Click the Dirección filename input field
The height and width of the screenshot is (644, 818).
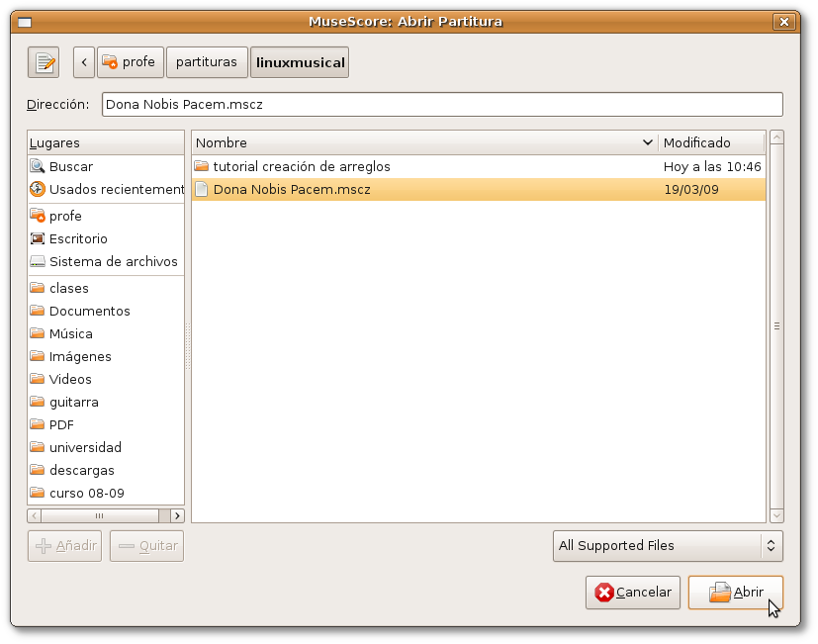442,105
